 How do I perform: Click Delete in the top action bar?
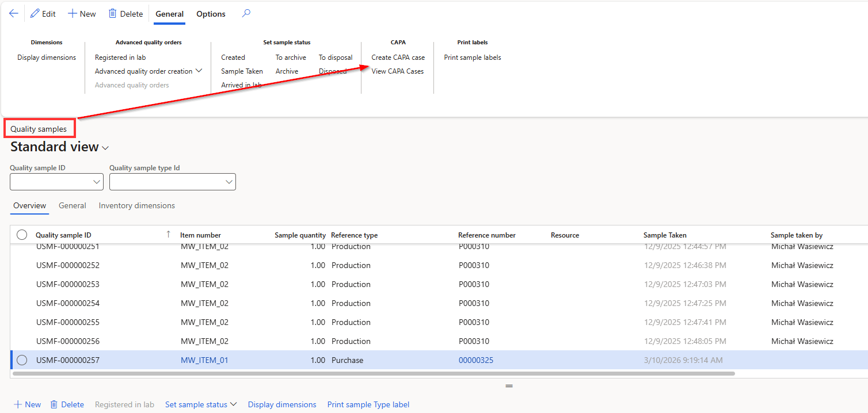click(125, 14)
